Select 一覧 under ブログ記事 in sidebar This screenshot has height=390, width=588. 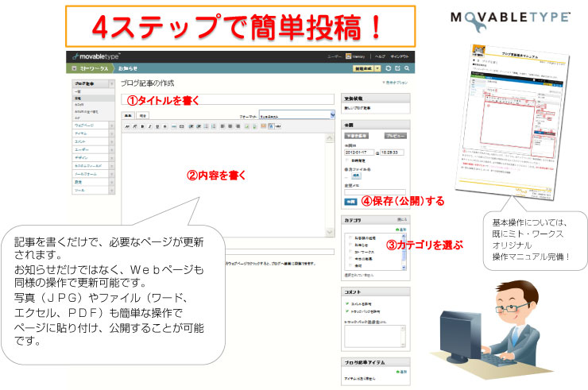(x=94, y=91)
